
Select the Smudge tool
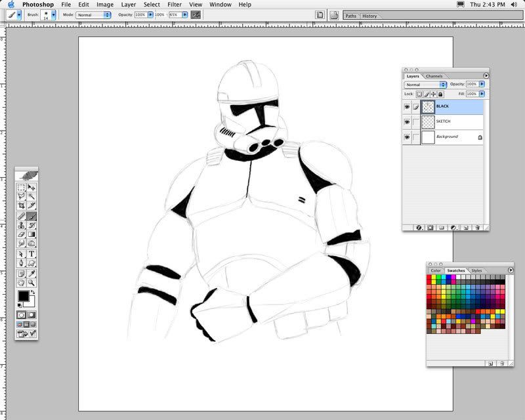(x=21, y=243)
